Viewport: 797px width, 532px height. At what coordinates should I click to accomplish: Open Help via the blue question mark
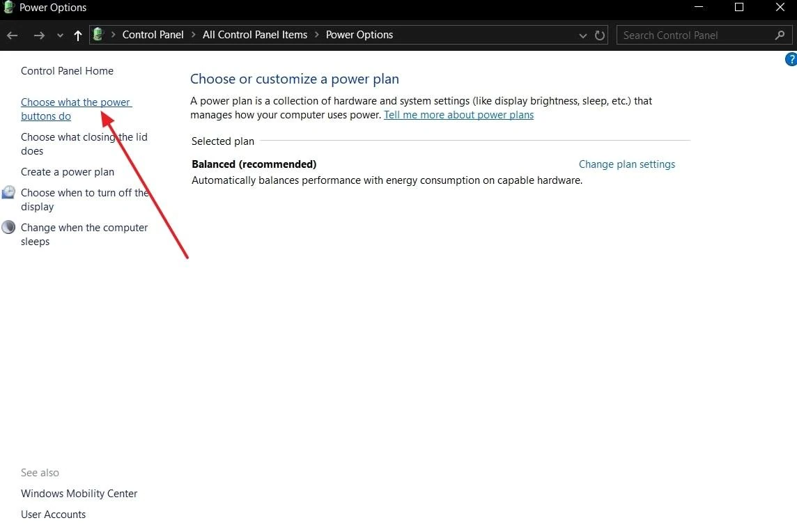coord(791,60)
